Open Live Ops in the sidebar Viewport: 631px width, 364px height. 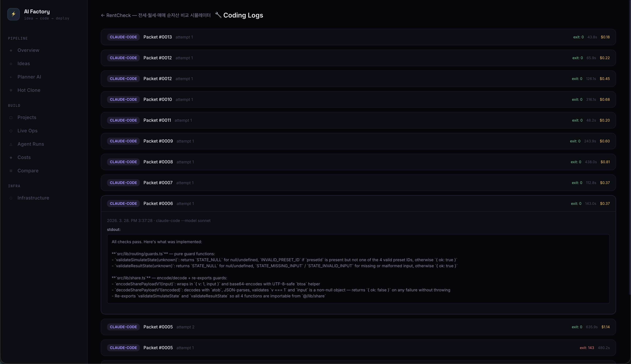point(27,131)
